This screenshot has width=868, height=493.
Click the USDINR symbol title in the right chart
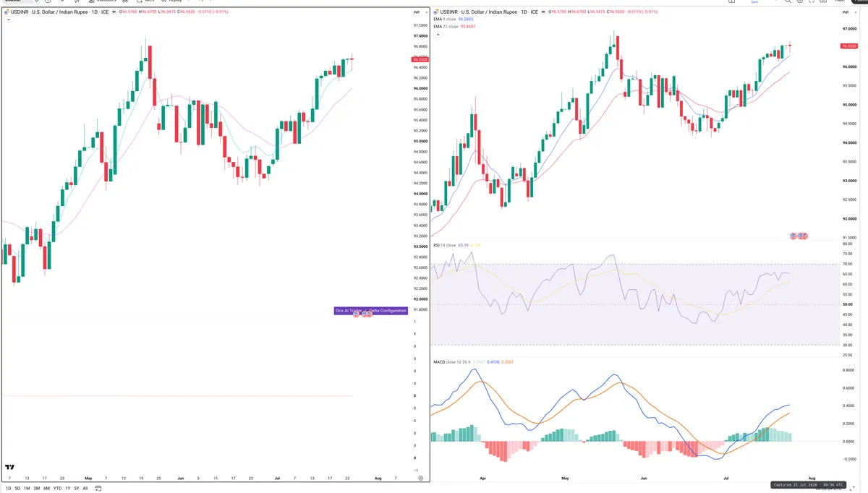click(x=488, y=12)
